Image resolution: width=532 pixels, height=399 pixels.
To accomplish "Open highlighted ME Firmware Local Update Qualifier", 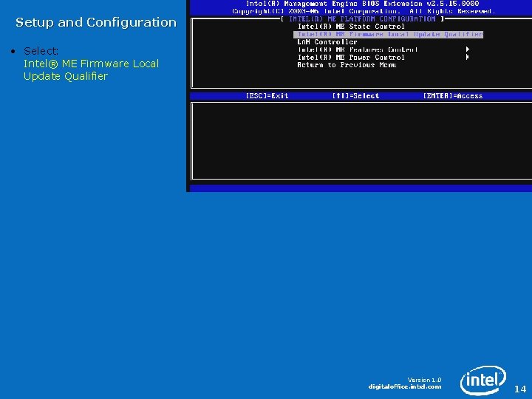I will (389, 34).
